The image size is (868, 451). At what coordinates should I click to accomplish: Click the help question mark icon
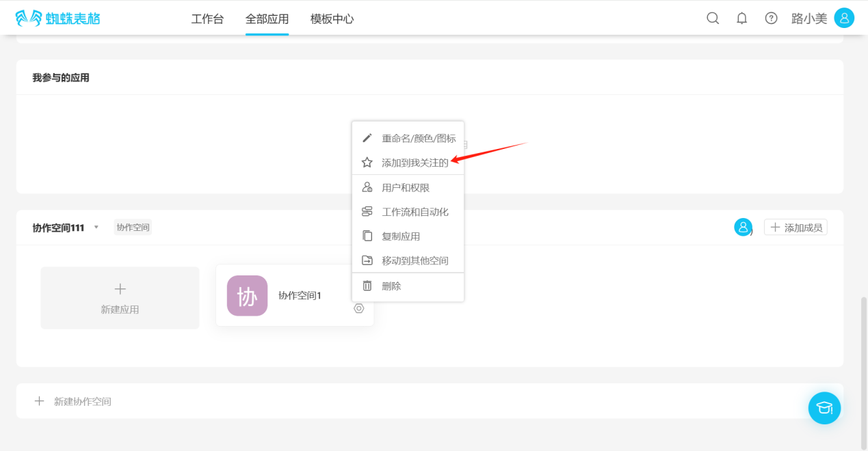[x=771, y=18]
